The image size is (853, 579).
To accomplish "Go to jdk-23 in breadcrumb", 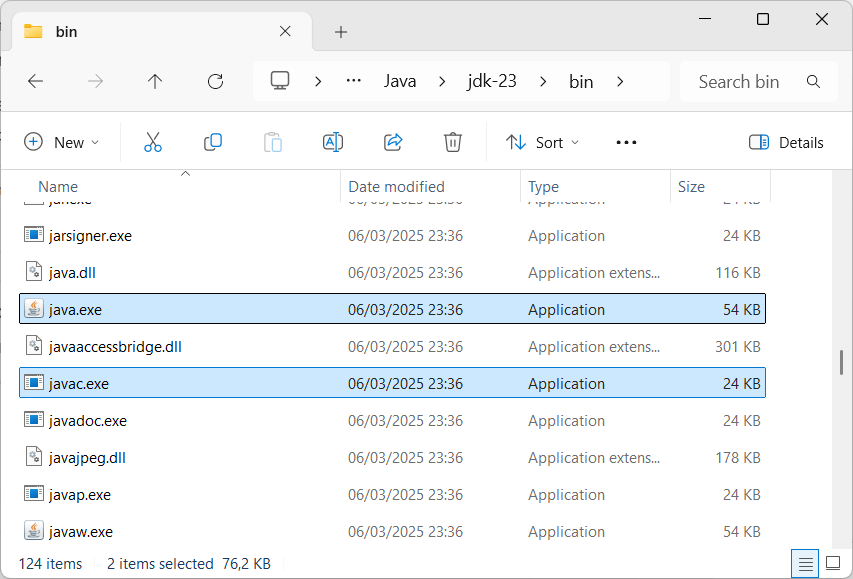I will 492,82.
